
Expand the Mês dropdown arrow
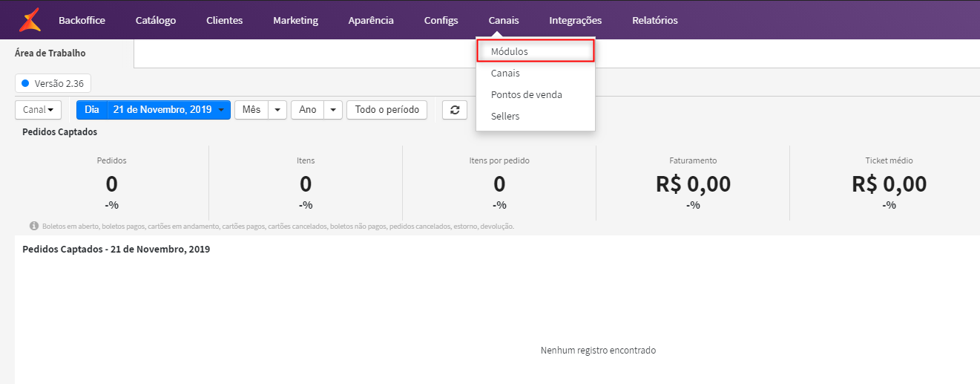277,110
